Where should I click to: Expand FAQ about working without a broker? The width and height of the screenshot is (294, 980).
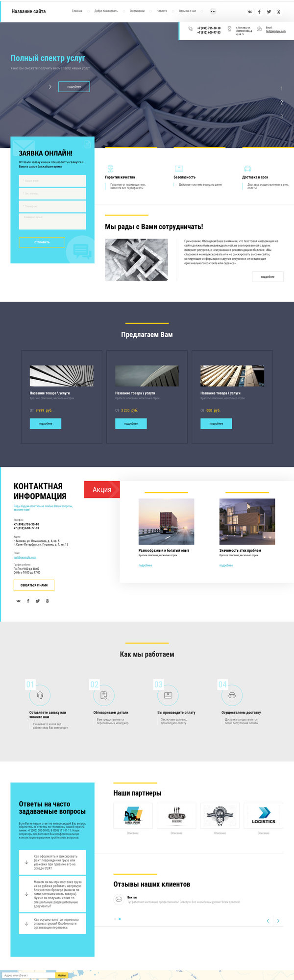(x=52, y=894)
